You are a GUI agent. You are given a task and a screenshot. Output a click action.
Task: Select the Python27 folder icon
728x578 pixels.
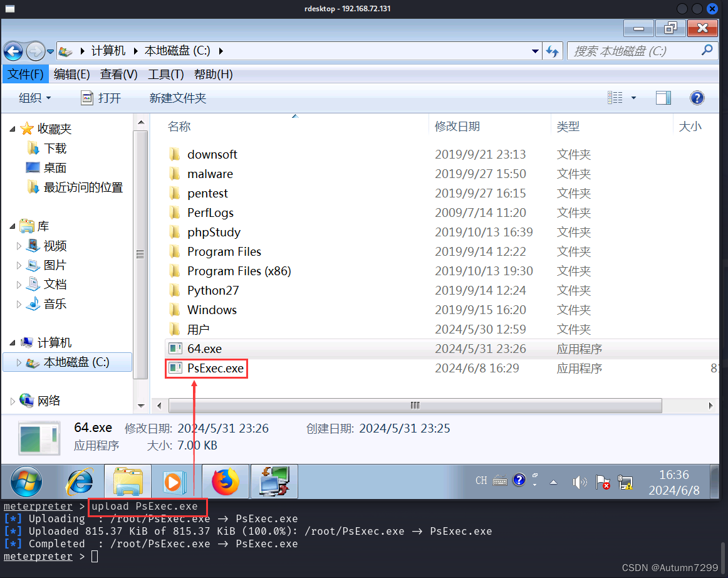pyautogui.click(x=175, y=290)
